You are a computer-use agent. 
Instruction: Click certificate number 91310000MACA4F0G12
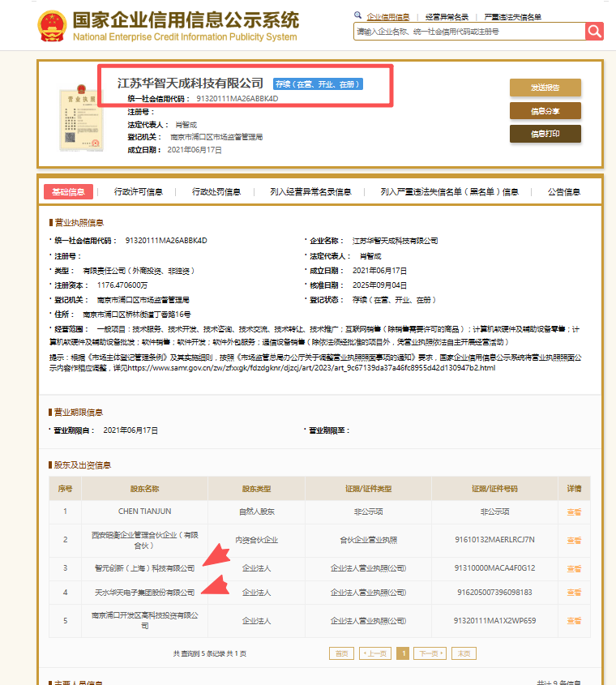tap(494, 568)
